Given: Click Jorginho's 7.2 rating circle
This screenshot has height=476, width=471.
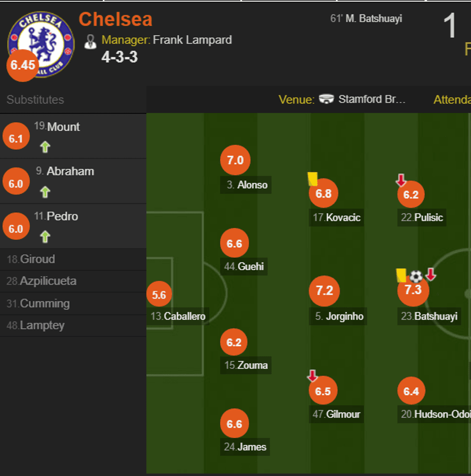Looking at the screenshot, I should pos(324,291).
